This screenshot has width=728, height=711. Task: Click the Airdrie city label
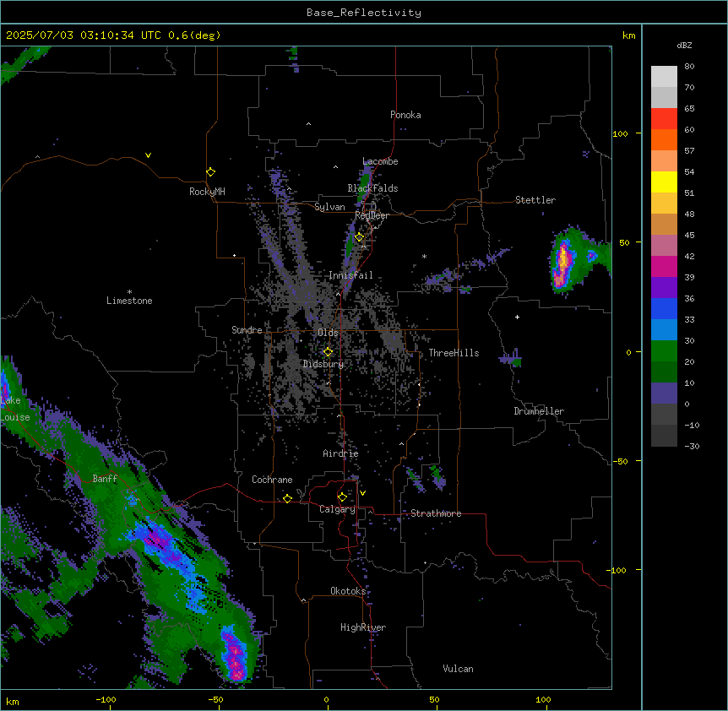pyautogui.click(x=340, y=453)
